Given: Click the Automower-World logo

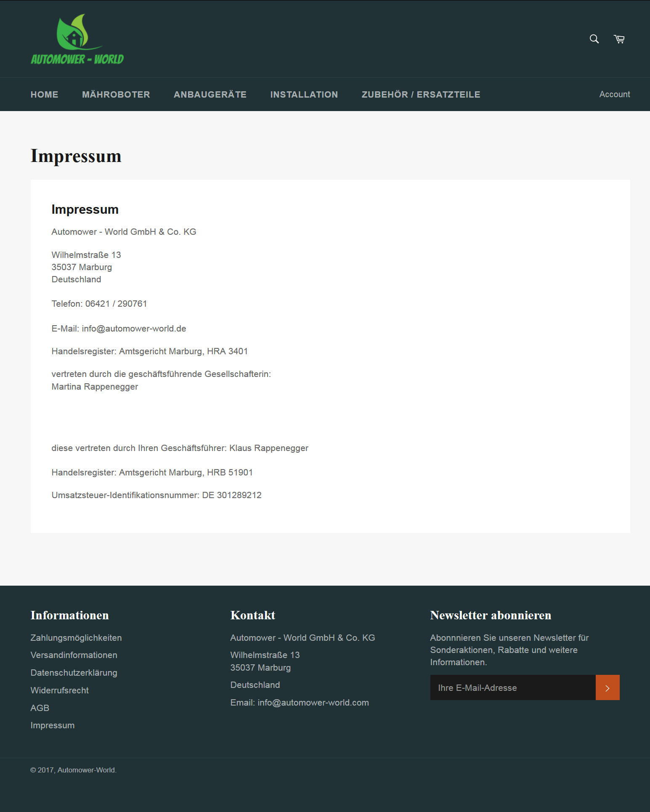Looking at the screenshot, I should click(77, 39).
